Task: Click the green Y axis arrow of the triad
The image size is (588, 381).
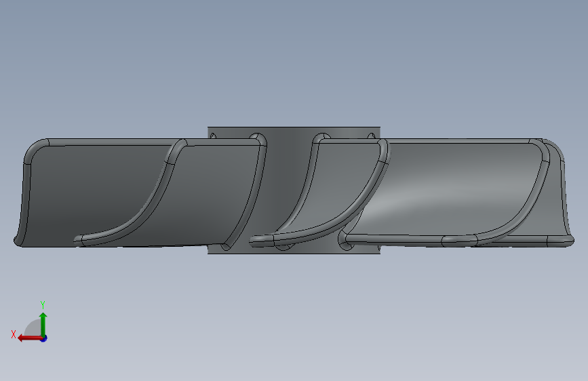Action: pyautogui.click(x=43, y=325)
